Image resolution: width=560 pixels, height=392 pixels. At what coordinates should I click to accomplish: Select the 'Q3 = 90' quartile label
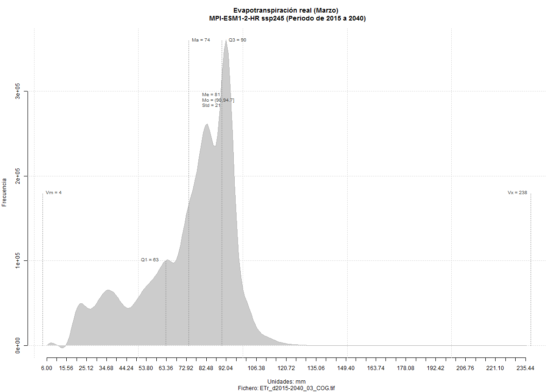[x=237, y=40]
